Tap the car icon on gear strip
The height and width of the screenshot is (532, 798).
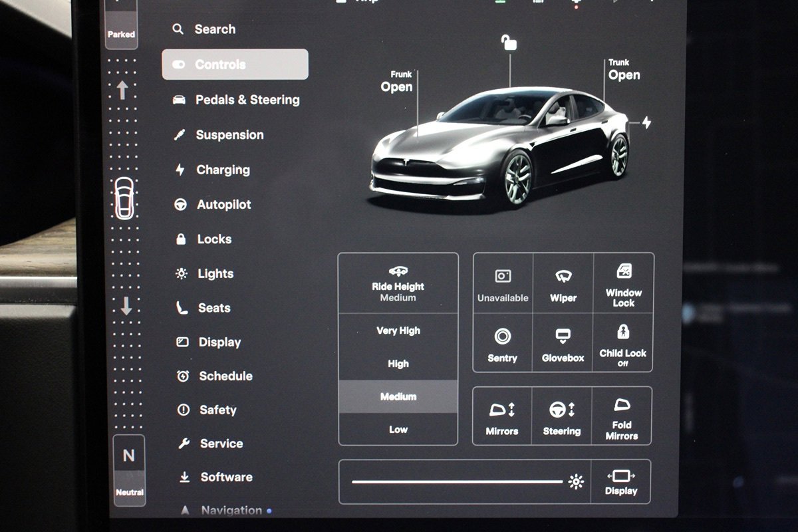coord(124,198)
